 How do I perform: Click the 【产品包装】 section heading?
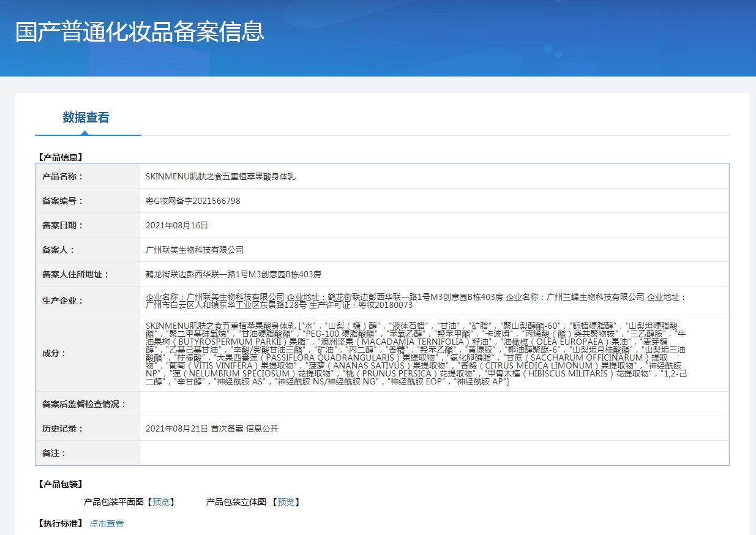pyautogui.click(x=59, y=484)
